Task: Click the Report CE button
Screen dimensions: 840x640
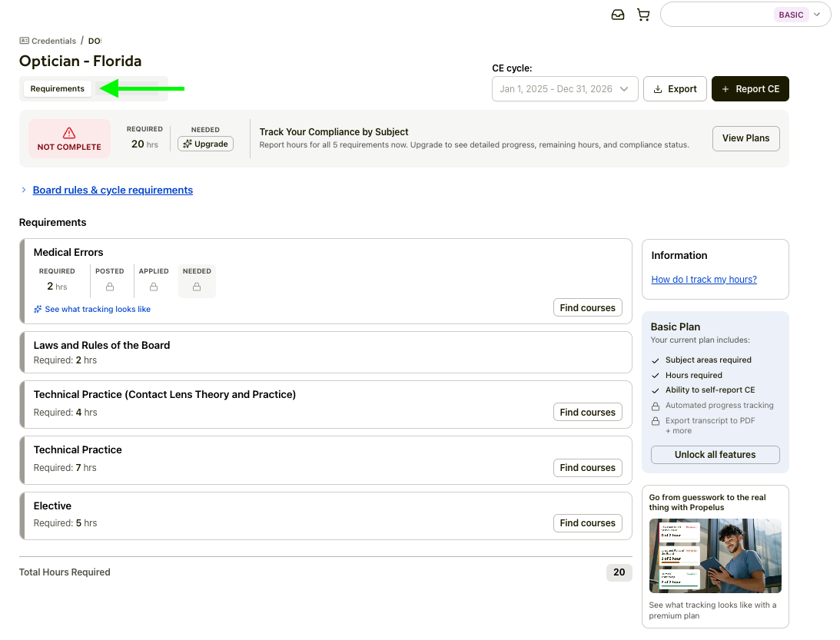Action: tap(750, 89)
